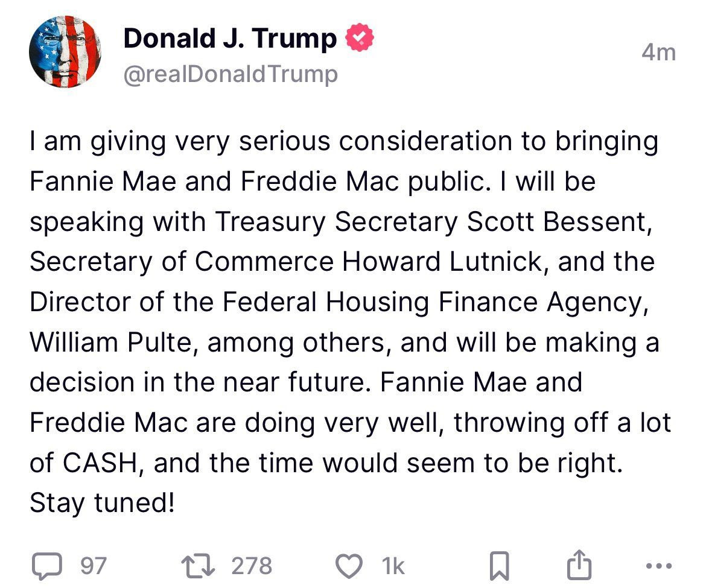Tap the share upload icon
The image size is (706, 588).
pos(578,564)
